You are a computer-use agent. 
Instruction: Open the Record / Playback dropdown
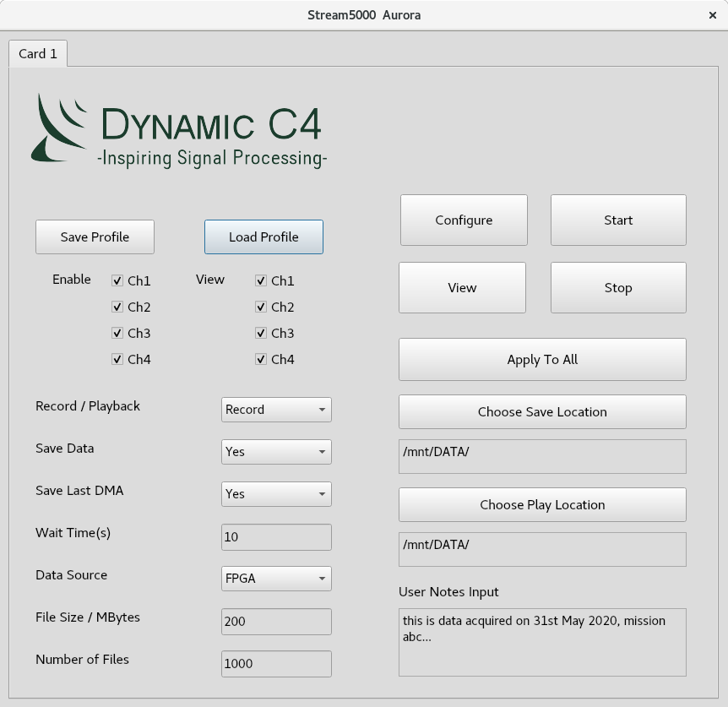(x=276, y=410)
